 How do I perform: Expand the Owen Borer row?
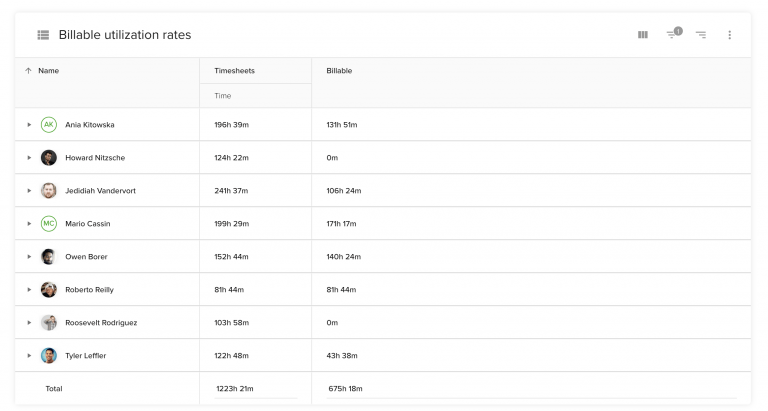(29, 257)
